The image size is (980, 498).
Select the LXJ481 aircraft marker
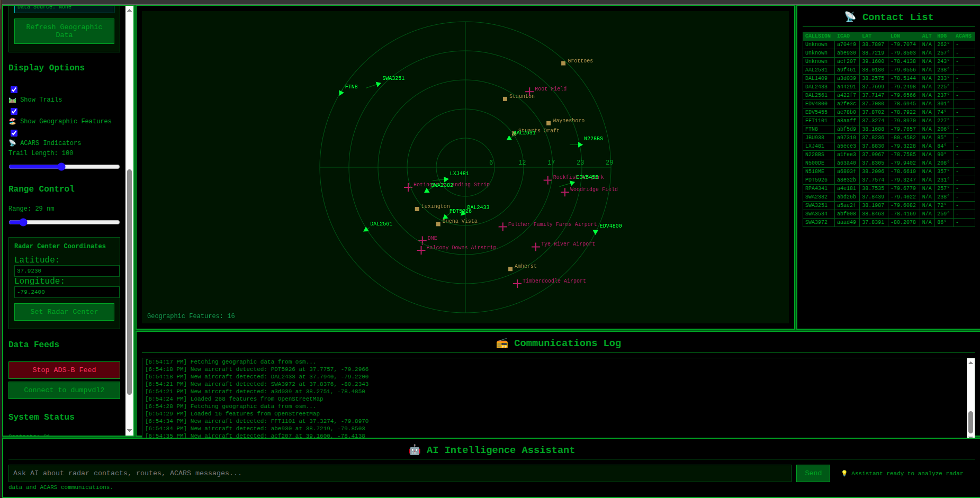pos(446,179)
